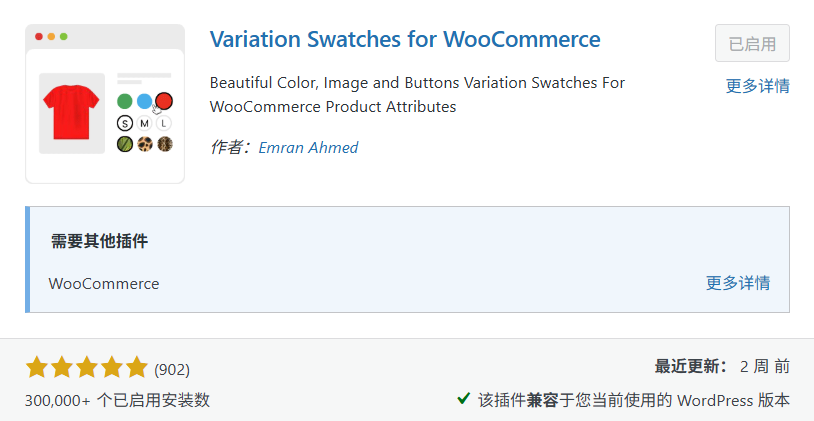
Task: Click the red color swatch in plugin icon
Action: tap(164, 100)
